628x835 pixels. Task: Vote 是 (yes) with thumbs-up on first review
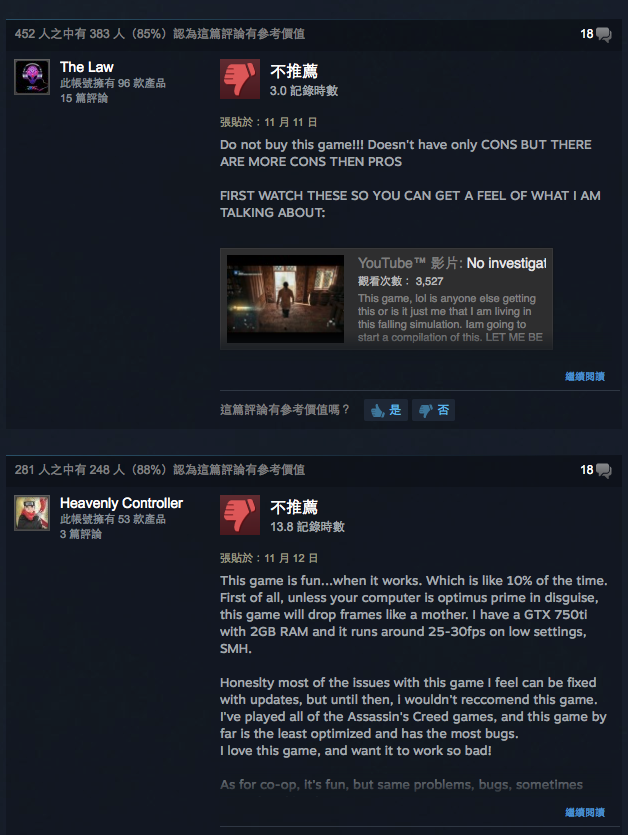point(386,410)
